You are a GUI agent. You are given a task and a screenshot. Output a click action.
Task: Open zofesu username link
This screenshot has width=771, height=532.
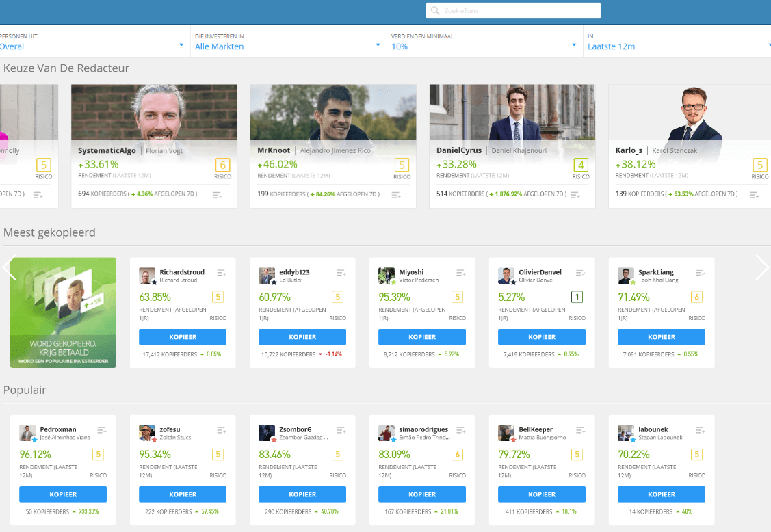pyautogui.click(x=170, y=429)
